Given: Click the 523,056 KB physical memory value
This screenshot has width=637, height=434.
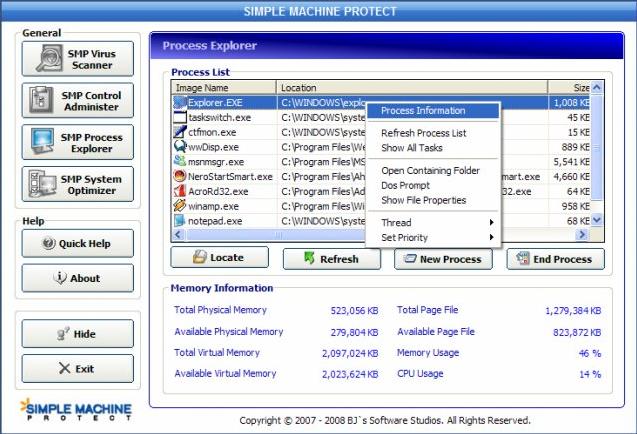Looking at the screenshot, I should [x=354, y=311].
